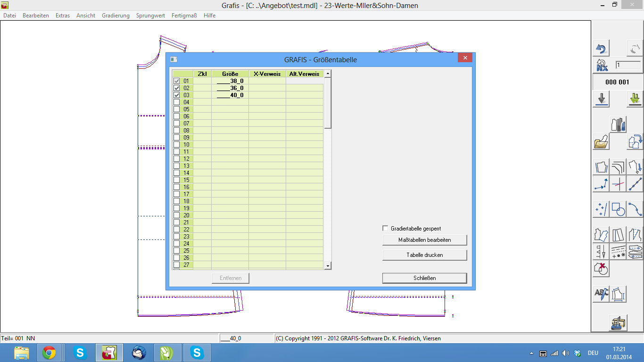Select the delete tool with red X

pos(601,268)
